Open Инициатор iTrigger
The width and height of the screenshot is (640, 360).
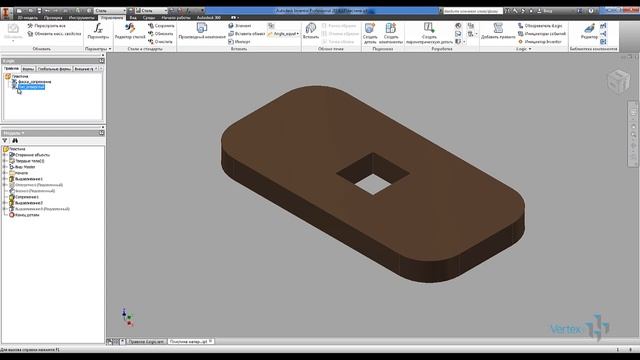coord(540,42)
